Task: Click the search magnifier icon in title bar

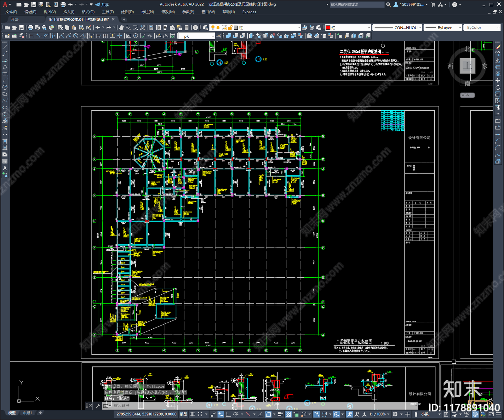Action: pos(388,4)
